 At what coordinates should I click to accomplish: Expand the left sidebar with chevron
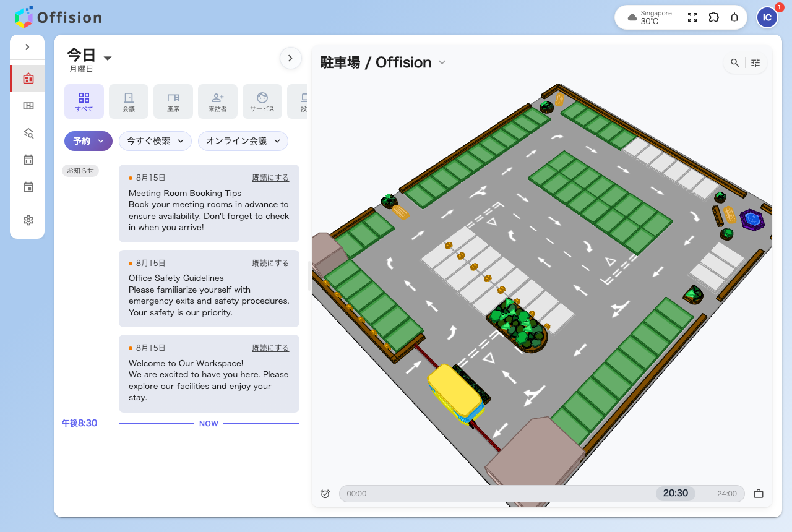point(27,47)
